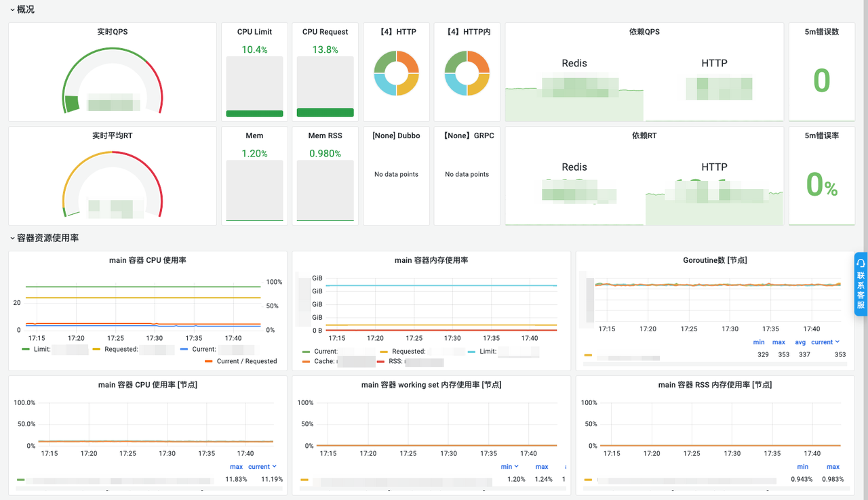Click the yellow series swatch in RSS 内存使用率 [节点] legend
Viewport: 868px width, 500px height.
[x=588, y=479]
